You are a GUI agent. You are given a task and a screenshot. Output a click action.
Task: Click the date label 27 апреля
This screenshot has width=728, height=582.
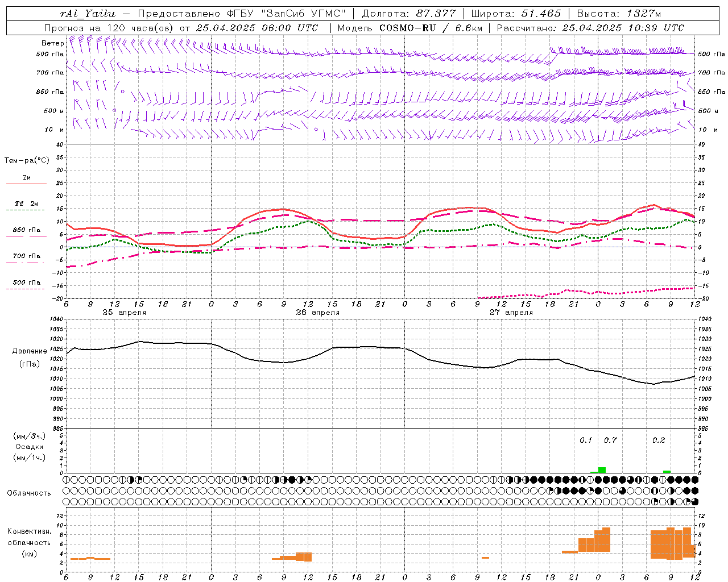point(511,313)
